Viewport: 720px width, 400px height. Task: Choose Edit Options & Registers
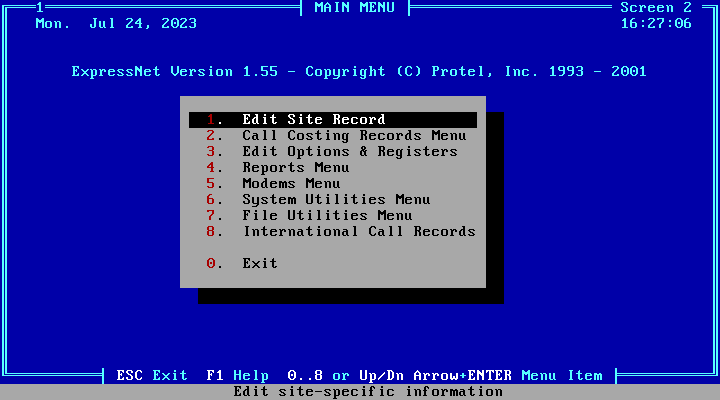click(349, 152)
